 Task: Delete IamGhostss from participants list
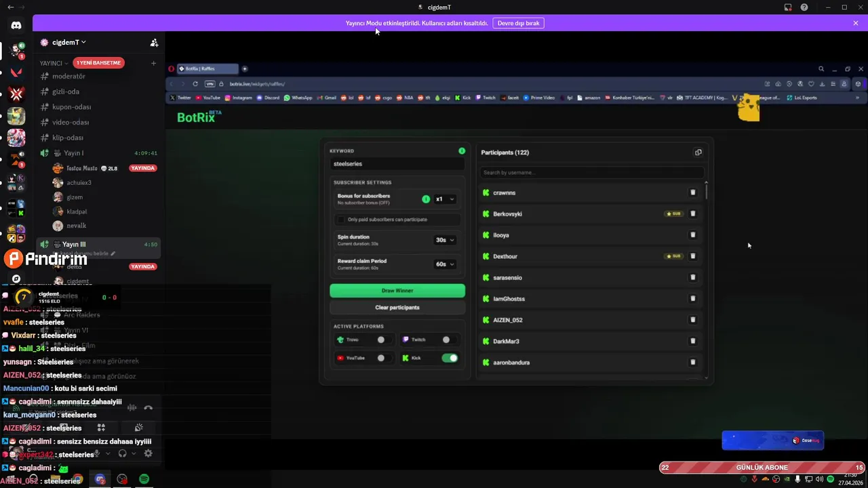(692, 298)
